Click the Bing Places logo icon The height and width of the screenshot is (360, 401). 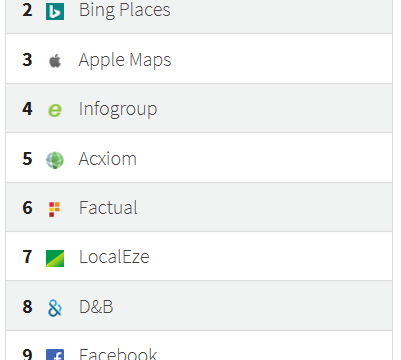[55, 11]
